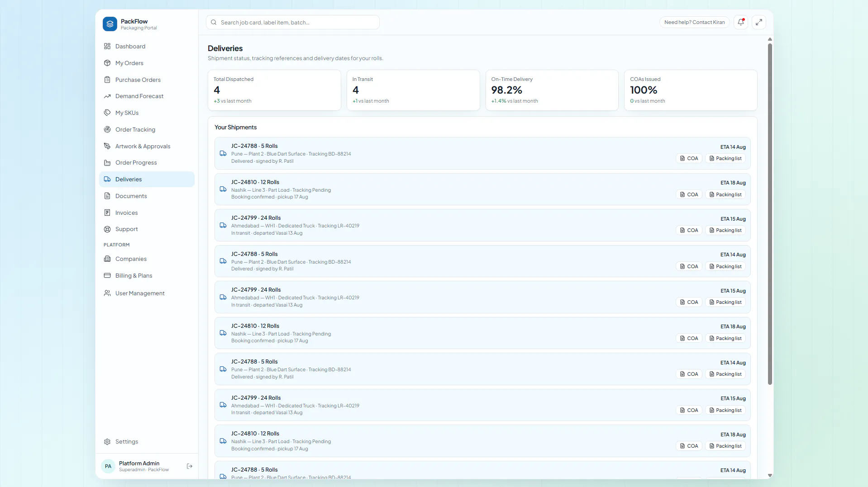Open the Dashboard page

pos(147,46)
